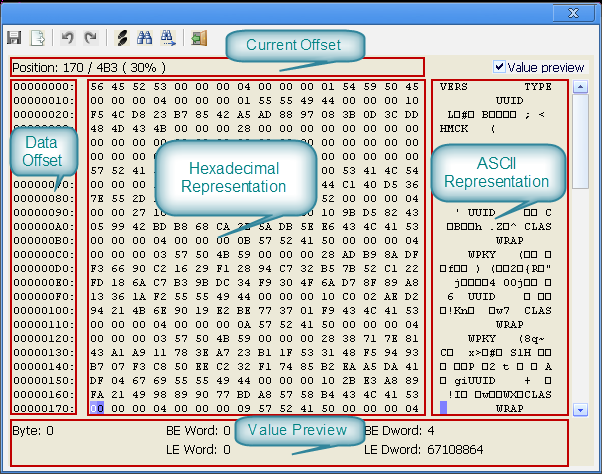This screenshot has width=602, height=474.
Task: Click the Position 170 / 4B3 status text
Action: pyautogui.click(x=88, y=67)
